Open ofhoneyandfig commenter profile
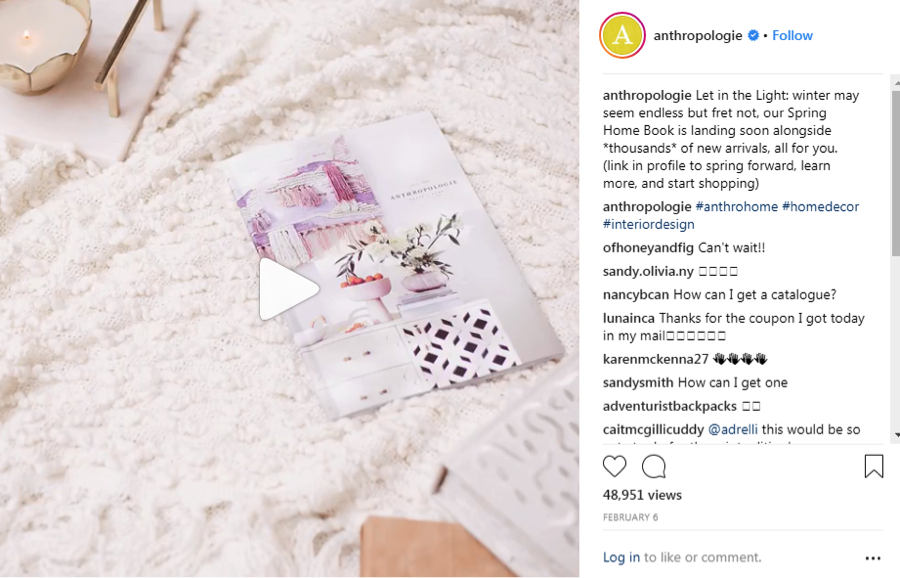 (648, 248)
